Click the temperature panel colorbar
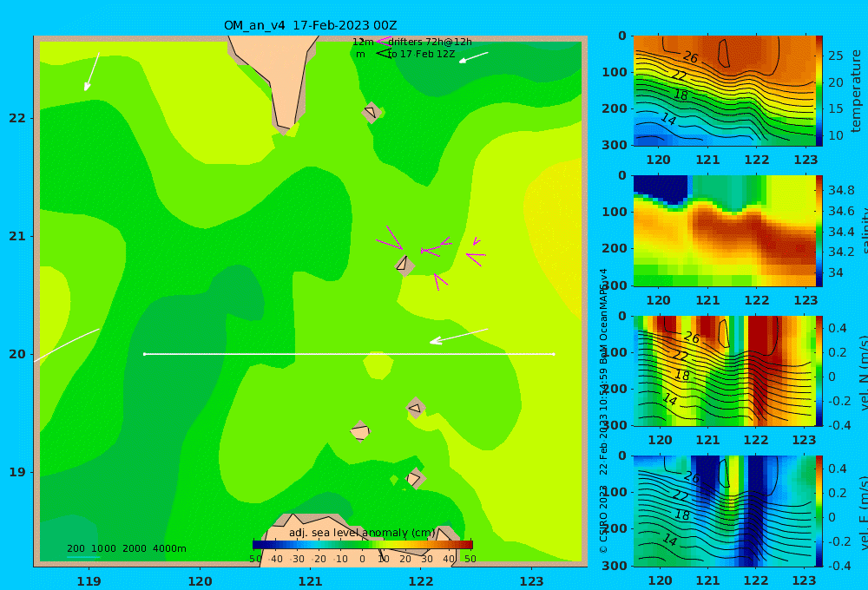 point(819,91)
